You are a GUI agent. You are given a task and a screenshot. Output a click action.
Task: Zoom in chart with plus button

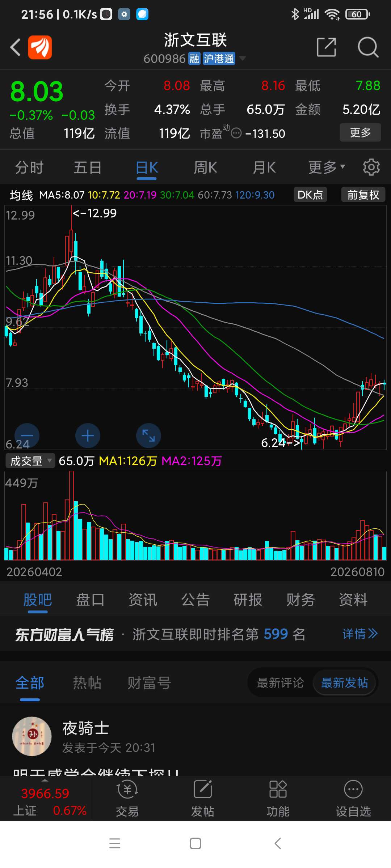point(88,435)
